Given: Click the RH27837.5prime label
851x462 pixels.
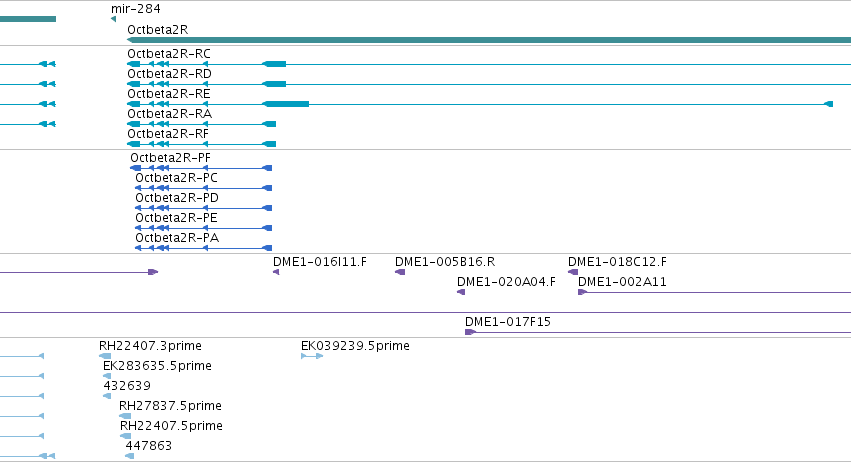Looking at the screenshot, I should [170, 407].
